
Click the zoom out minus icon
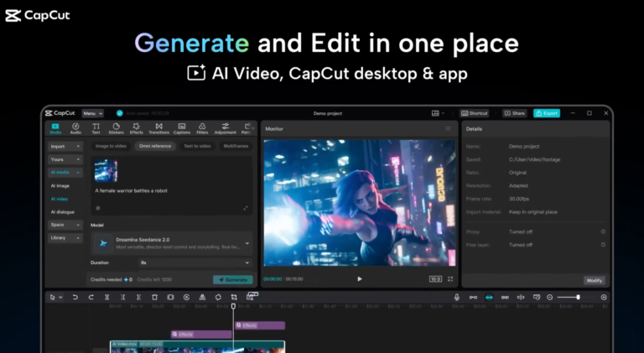click(x=550, y=297)
